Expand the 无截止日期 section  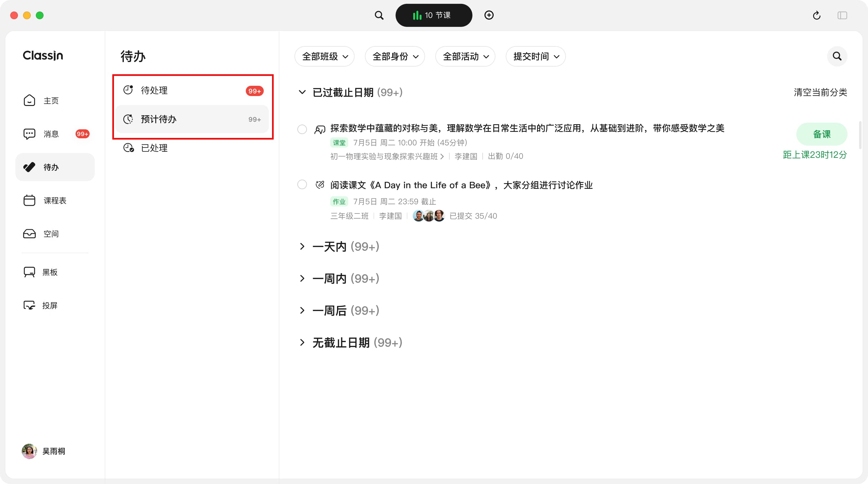[x=302, y=343]
